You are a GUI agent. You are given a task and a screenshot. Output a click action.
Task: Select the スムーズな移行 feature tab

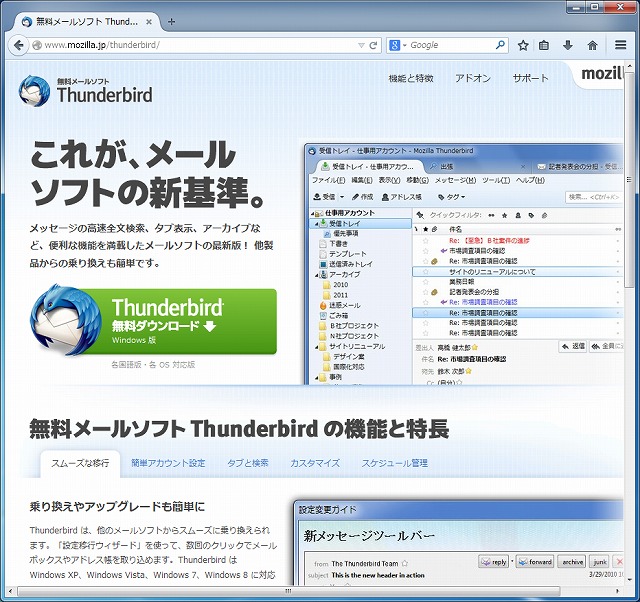80,464
